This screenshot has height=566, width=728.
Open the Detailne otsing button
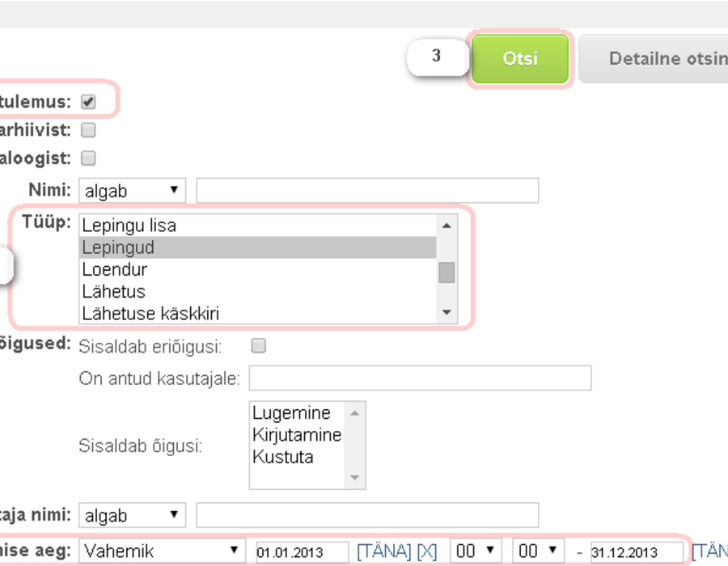pos(654,59)
